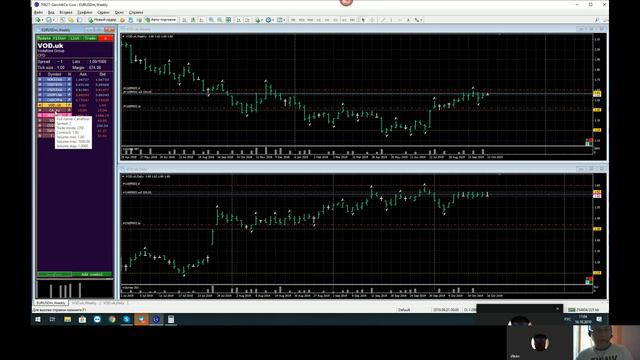This screenshot has width=640, height=360.
Task: Open Skype from taskbar
Action: pyautogui.click(x=127, y=320)
